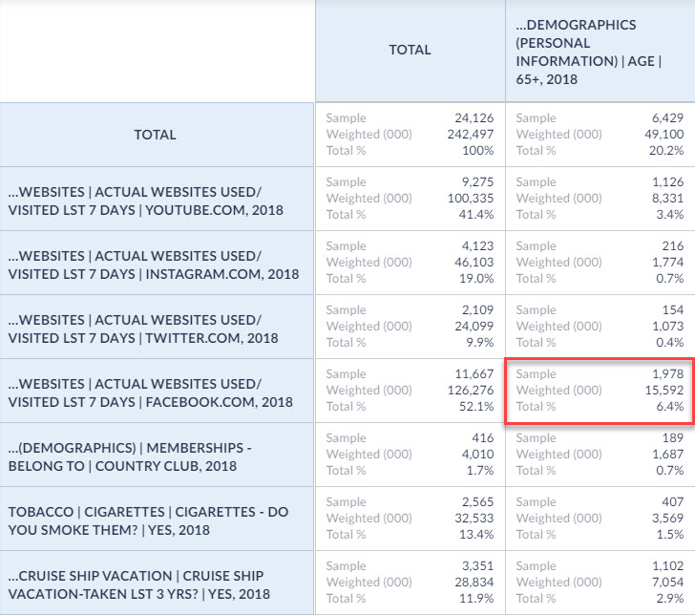The height and width of the screenshot is (616, 695).
Task: Select the Demographics Age 65+ column header
Action: 600,50
